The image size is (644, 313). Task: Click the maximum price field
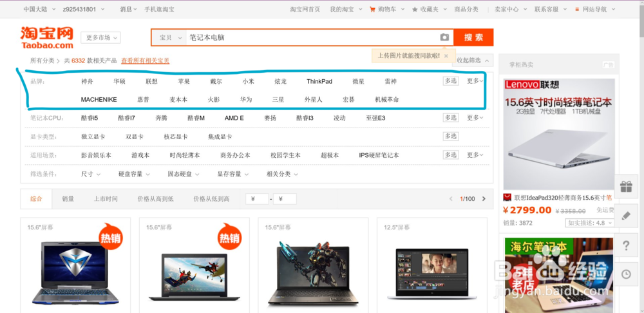[x=285, y=199]
